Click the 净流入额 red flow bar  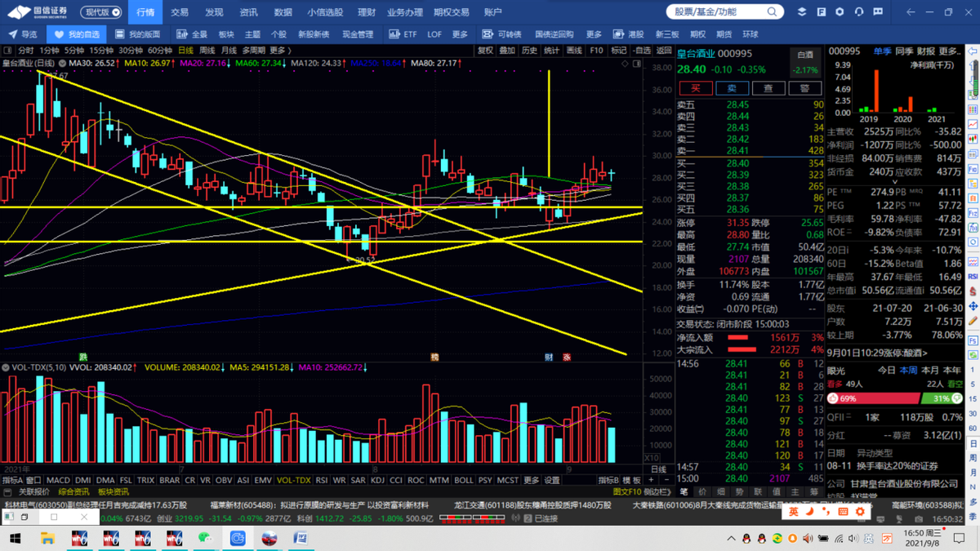tap(738, 337)
